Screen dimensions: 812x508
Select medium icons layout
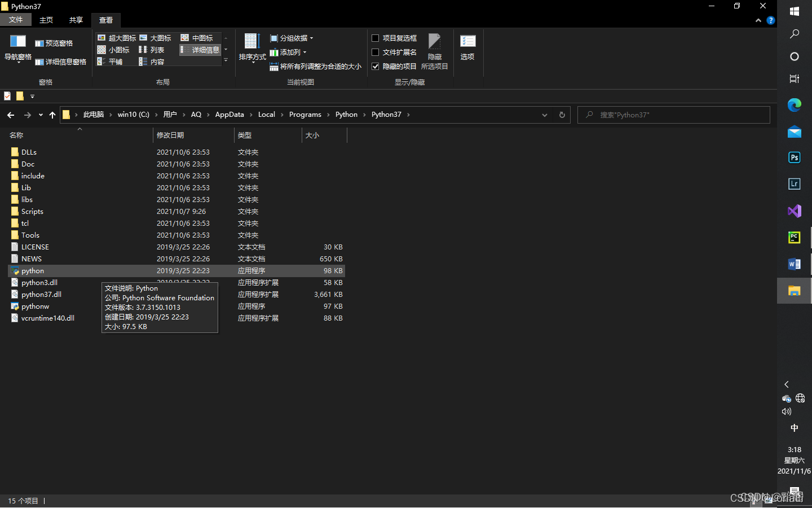point(197,38)
